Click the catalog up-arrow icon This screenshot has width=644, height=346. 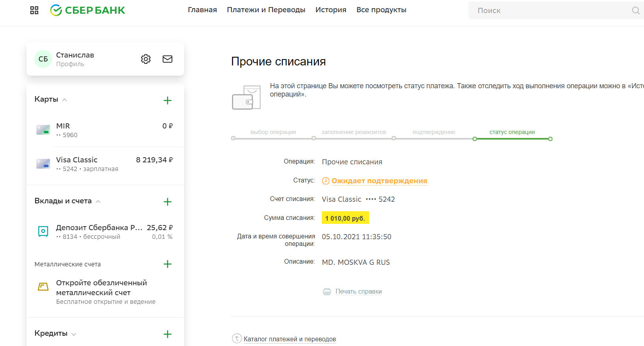click(237, 339)
